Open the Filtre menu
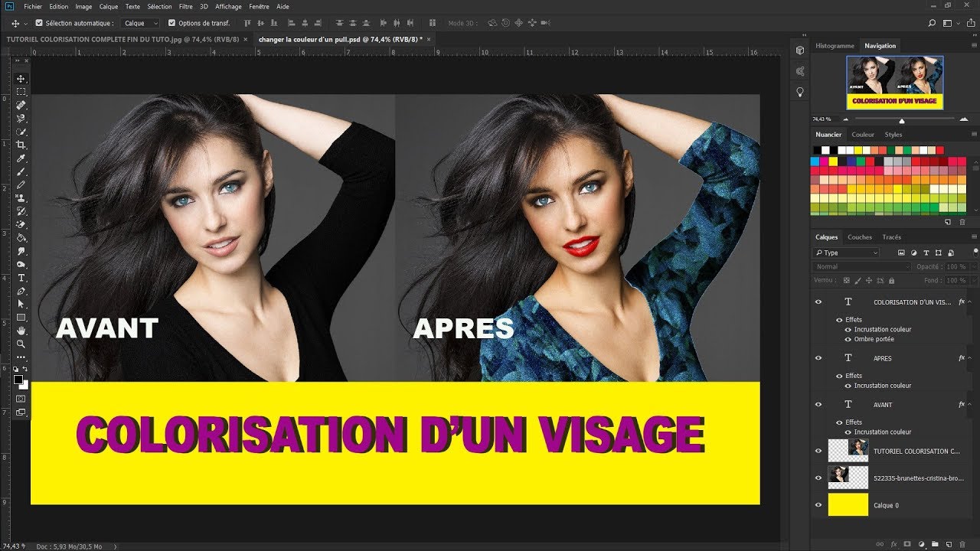The image size is (980, 551). [x=185, y=6]
